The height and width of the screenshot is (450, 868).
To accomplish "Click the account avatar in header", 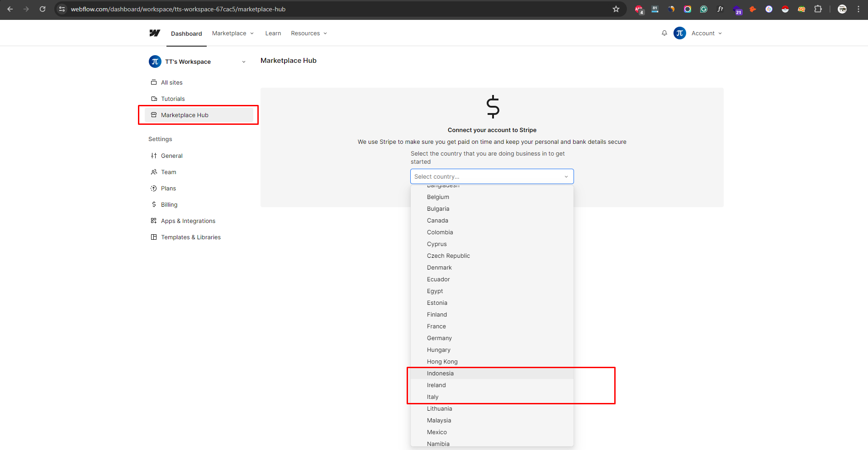I will pyautogui.click(x=680, y=33).
